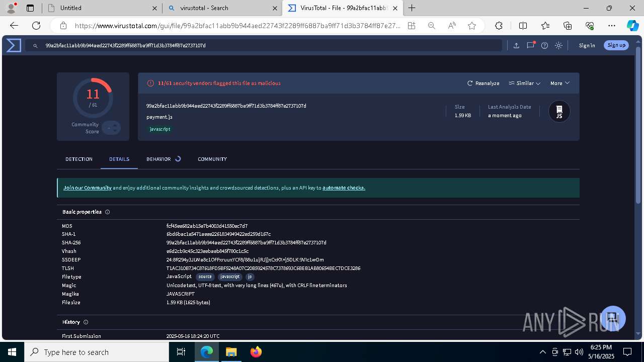
Task: Click the read aloud icon
Action: [452, 26]
